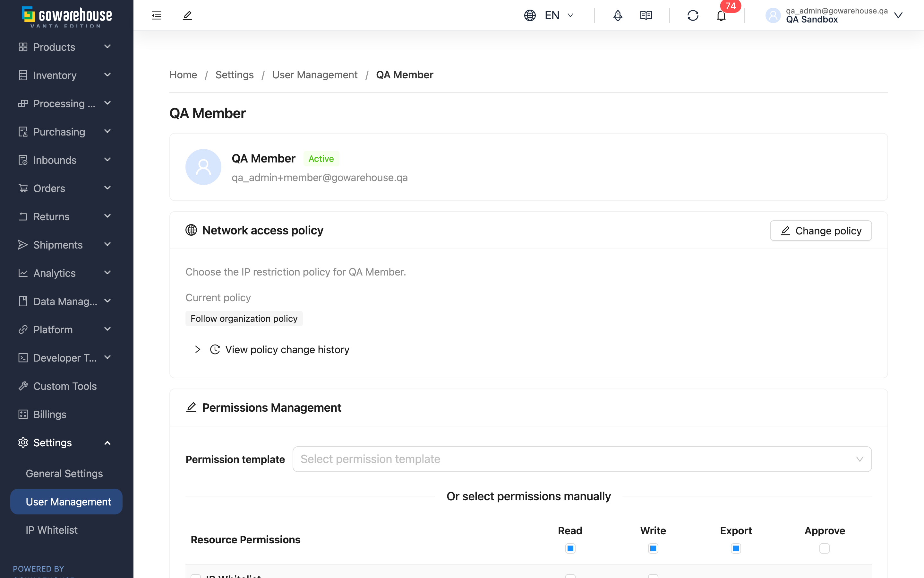Open the Inbounds sidebar menu

66,160
